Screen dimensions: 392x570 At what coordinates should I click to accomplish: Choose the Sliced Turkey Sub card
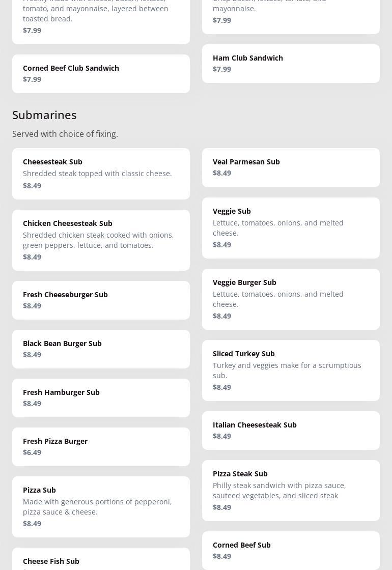pyautogui.click(x=291, y=370)
